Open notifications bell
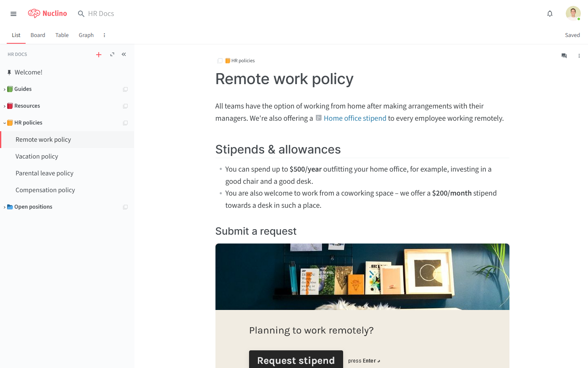This screenshot has width=588, height=368. 550,14
